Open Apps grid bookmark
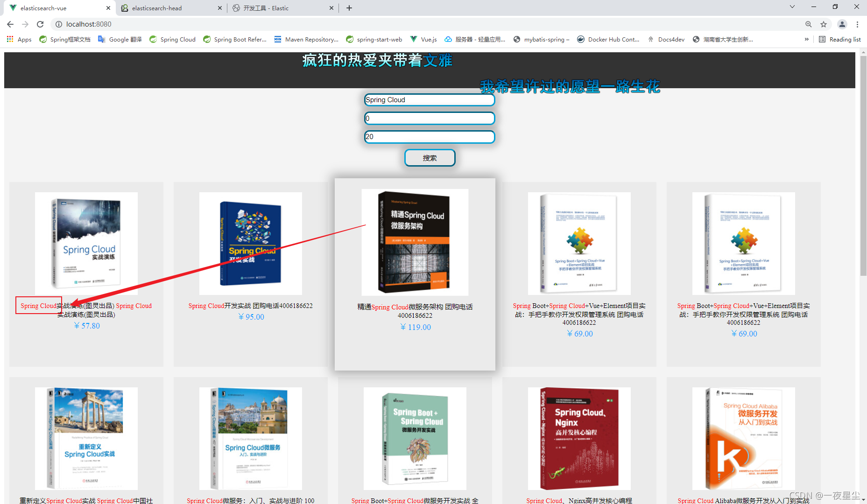867x504 pixels. 19,40
